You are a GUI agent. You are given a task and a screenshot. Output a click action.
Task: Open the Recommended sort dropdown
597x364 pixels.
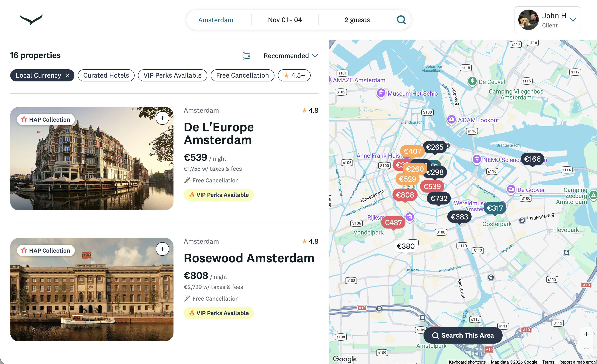point(291,56)
